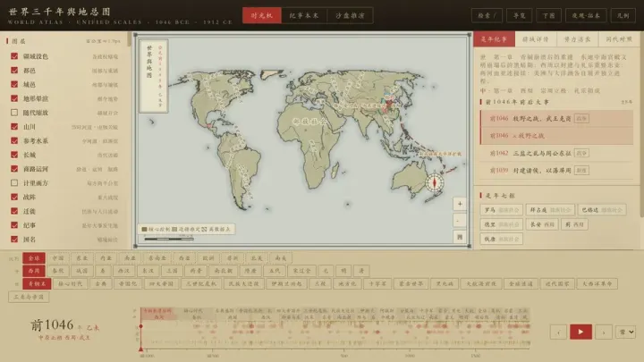Toggle the 纪事 layer checkbox
This screenshot has width=644, height=362.
(x=14, y=225)
